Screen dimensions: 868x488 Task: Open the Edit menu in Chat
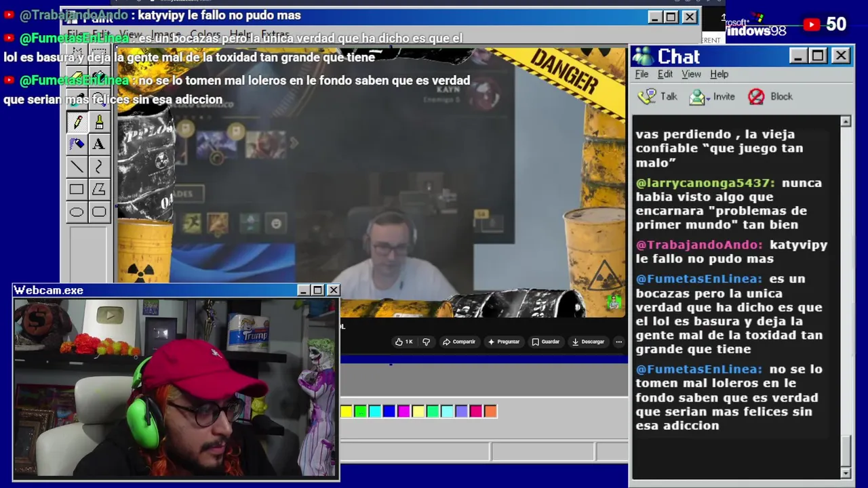tap(665, 74)
